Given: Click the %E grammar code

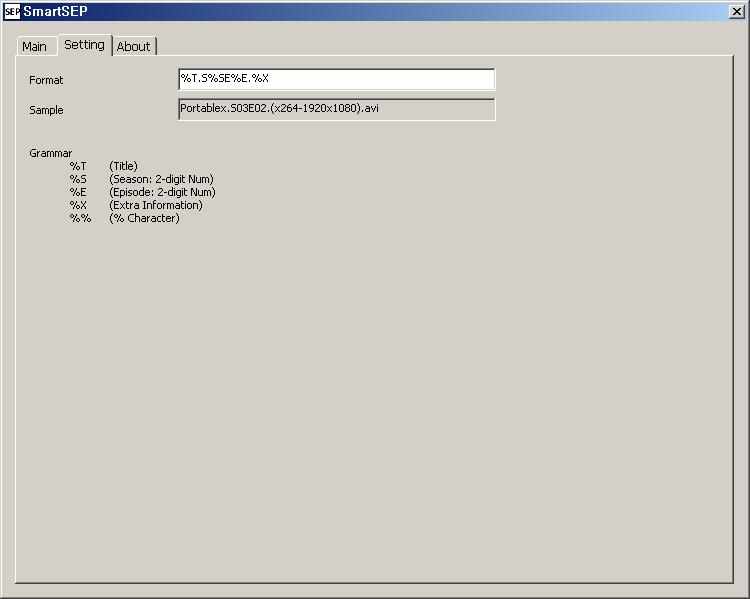Looking at the screenshot, I should tap(78, 192).
